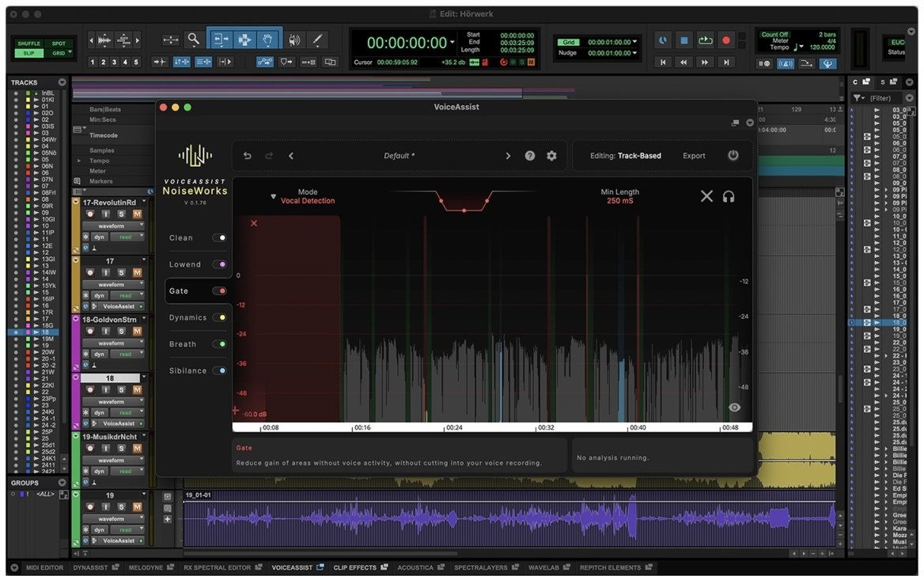
Task: Click the Stop button in transport
Action: pyautogui.click(x=684, y=40)
